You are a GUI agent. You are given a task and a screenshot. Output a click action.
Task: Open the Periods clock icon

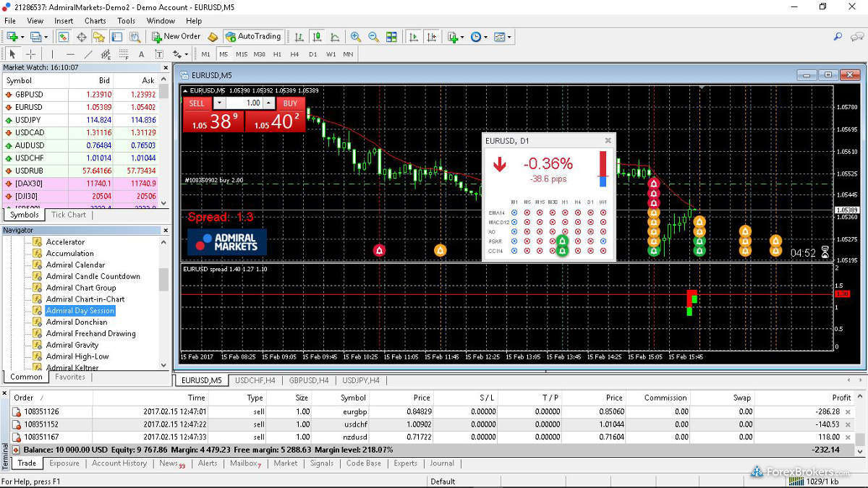coord(475,36)
